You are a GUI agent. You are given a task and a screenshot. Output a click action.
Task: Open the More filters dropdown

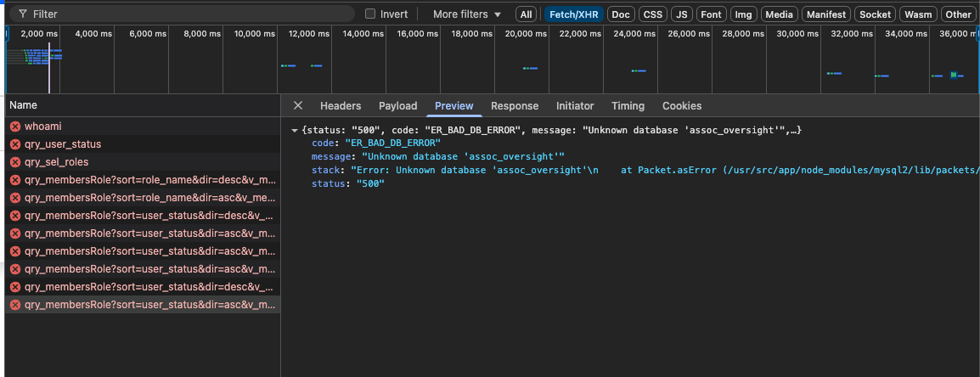pos(467,14)
